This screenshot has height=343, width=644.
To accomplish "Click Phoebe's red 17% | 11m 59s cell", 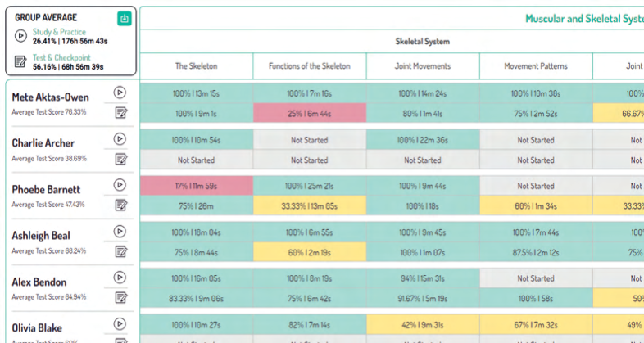I will coord(197,186).
